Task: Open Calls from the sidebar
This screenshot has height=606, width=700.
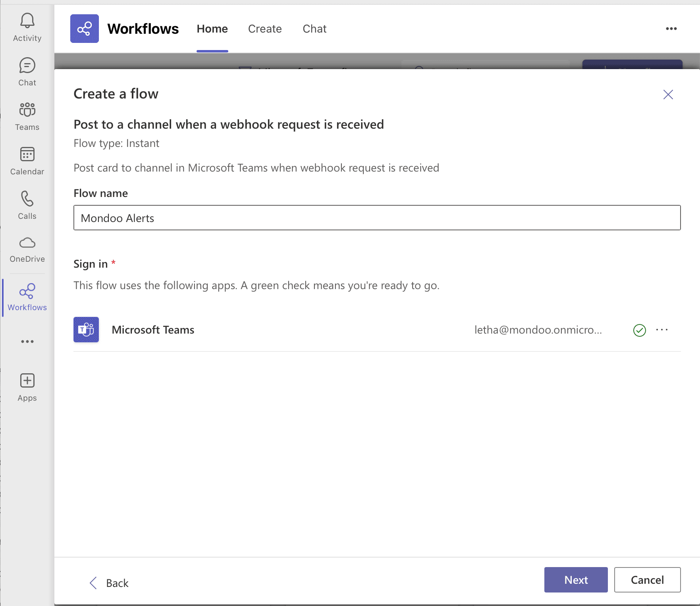Action: click(x=27, y=205)
